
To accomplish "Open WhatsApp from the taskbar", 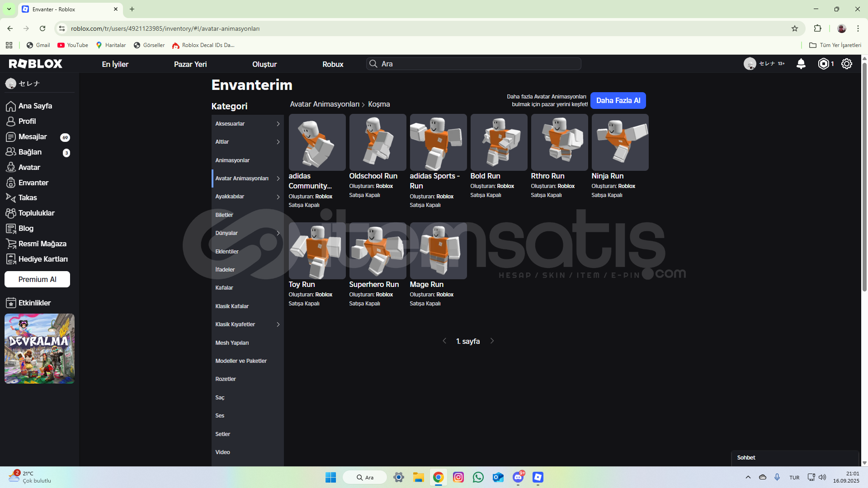I will 478,477.
